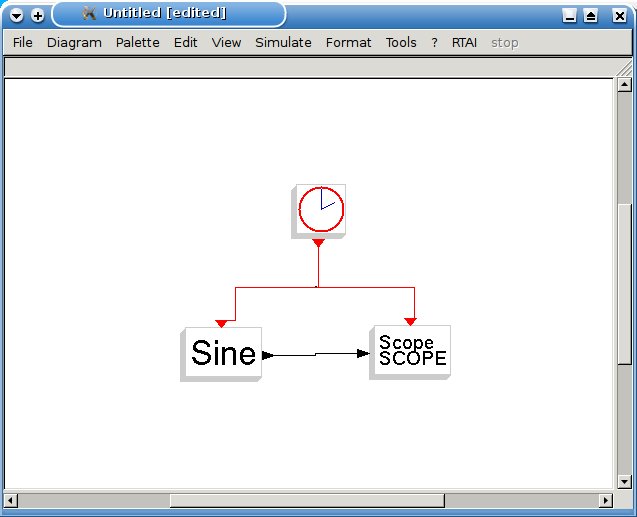Click the scroll right arrow at bottom

[605, 500]
